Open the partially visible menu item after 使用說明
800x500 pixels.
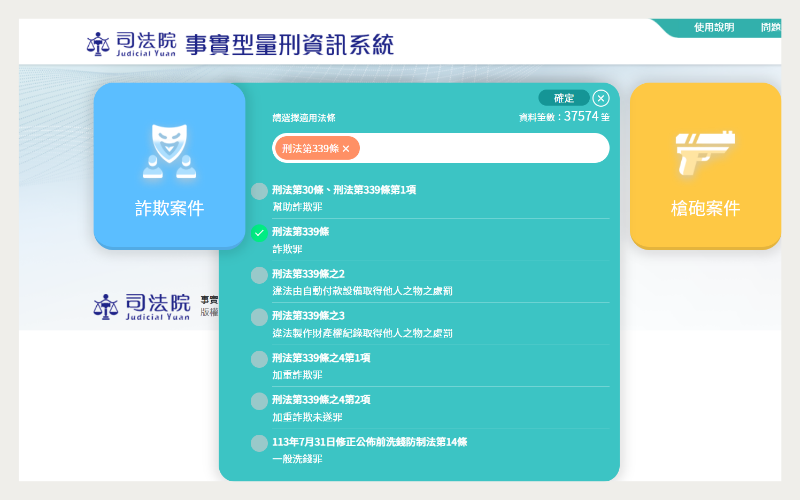[770, 28]
